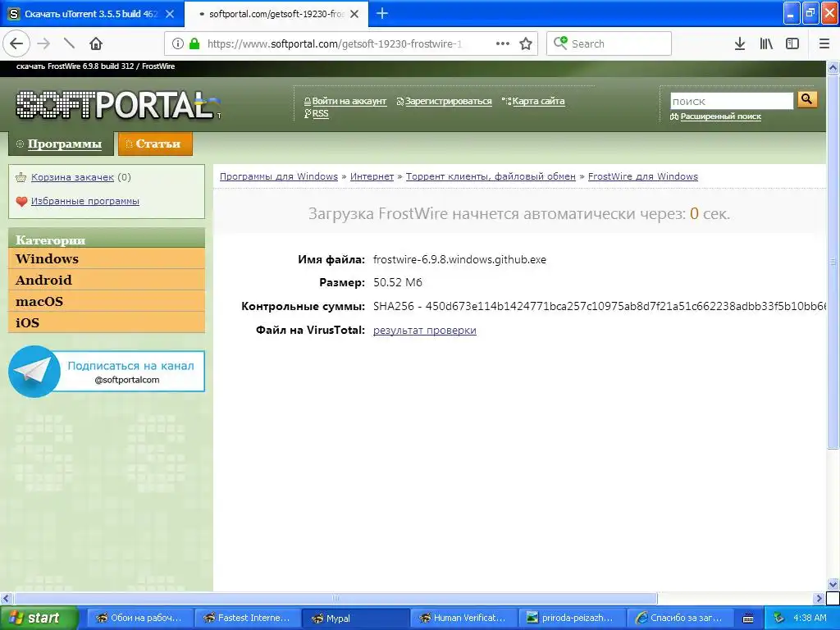Image resolution: width=840 pixels, height=630 pixels.
Task: Switch to Mypal taskbar button
Action: click(x=355, y=618)
